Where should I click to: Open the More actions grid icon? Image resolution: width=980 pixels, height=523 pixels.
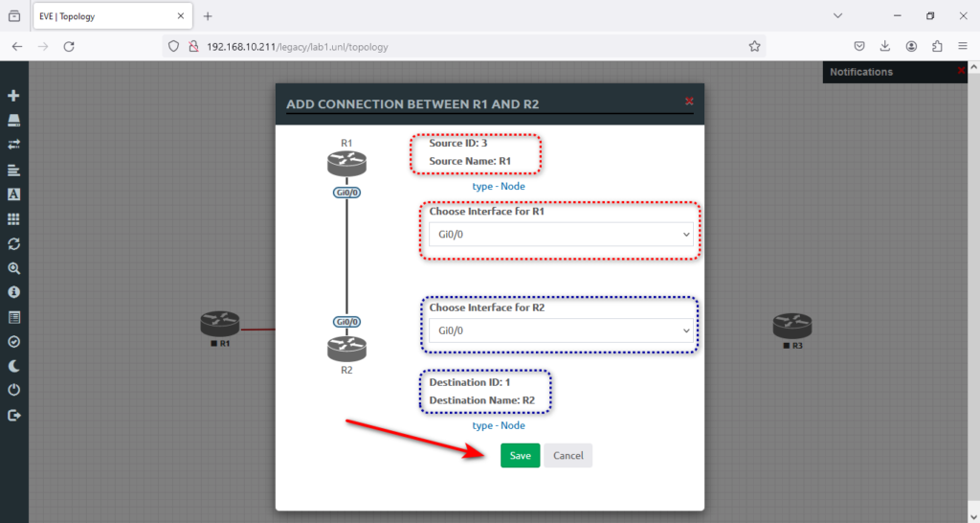13,219
